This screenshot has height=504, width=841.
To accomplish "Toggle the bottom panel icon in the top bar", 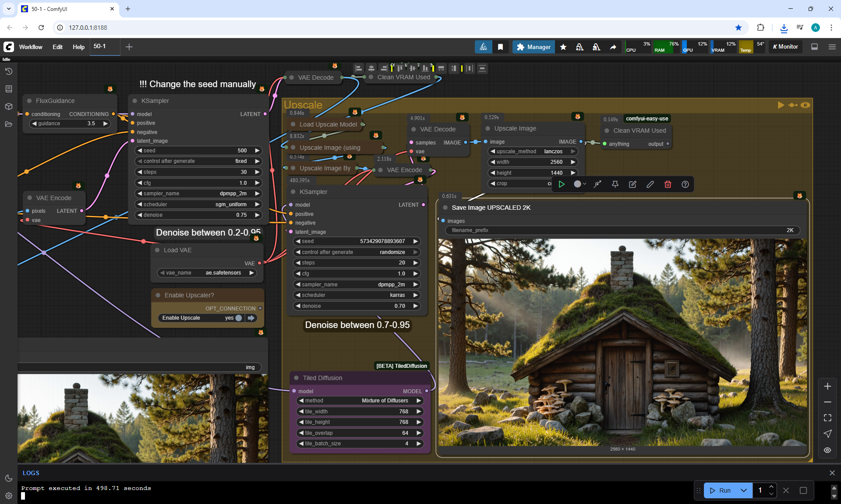I will (814, 47).
